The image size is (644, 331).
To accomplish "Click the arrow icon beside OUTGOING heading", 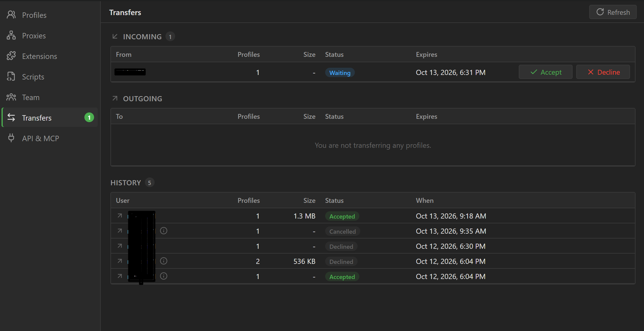I will pos(115,99).
